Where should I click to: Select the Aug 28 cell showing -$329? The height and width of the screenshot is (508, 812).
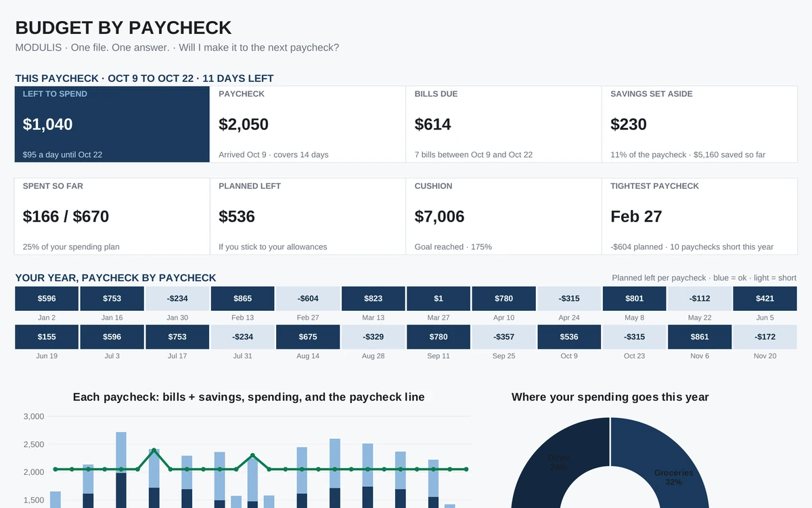pos(374,337)
